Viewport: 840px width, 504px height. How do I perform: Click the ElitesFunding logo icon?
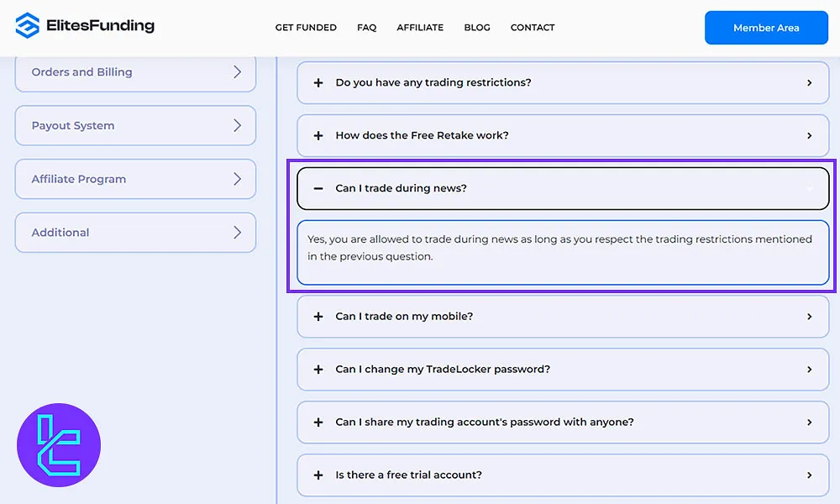tap(27, 26)
